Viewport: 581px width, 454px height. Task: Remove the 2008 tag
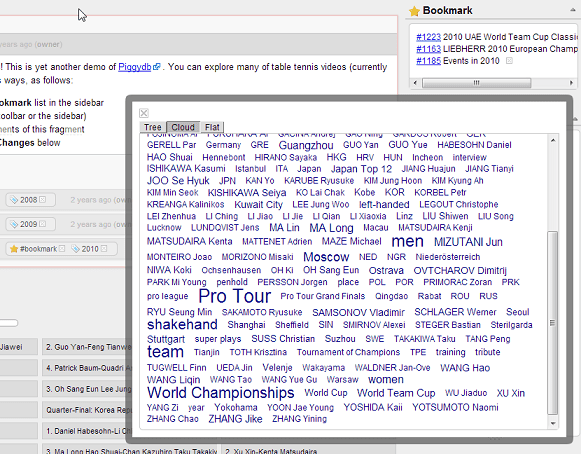[x=43, y=200]
